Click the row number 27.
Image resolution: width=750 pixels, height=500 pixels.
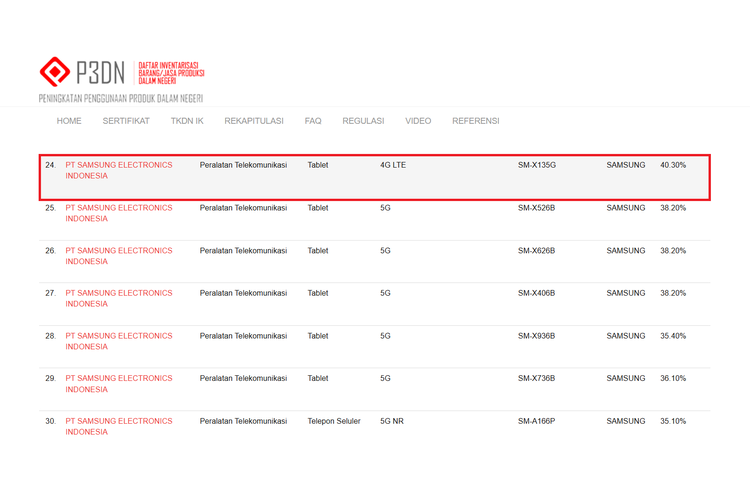(x=50, y=293)
